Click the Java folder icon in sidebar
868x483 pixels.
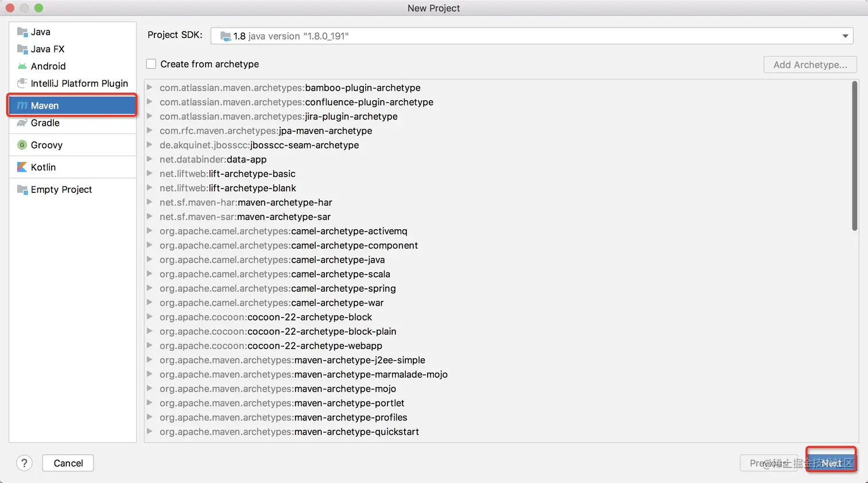click(x=22, y=32)
